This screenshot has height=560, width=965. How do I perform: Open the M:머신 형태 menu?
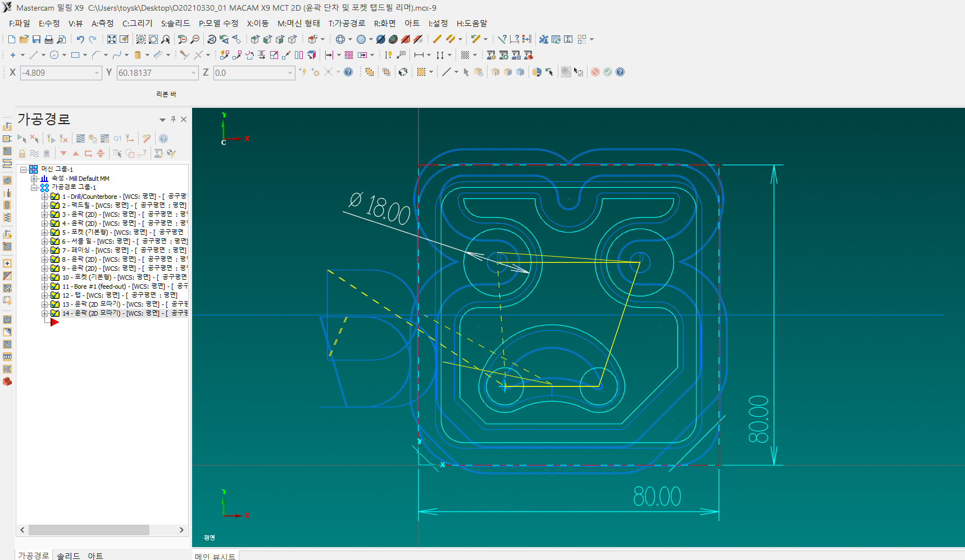tap(298, 23)
